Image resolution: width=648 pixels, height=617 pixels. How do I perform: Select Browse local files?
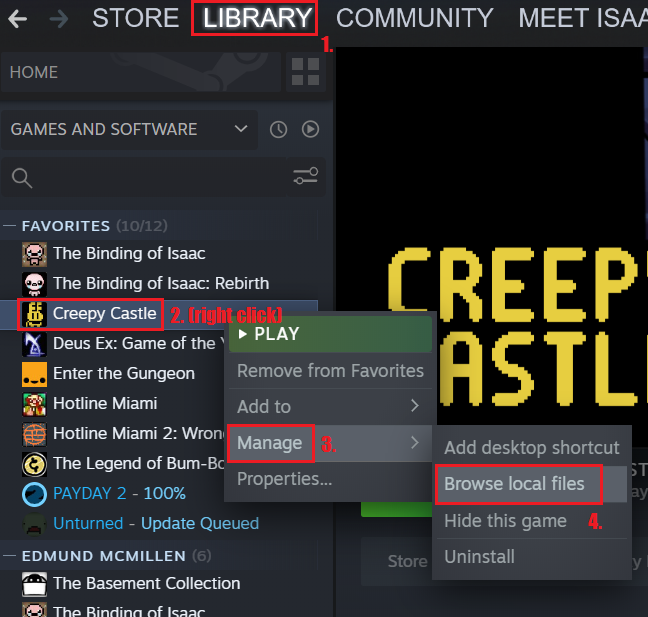(531, 484)
